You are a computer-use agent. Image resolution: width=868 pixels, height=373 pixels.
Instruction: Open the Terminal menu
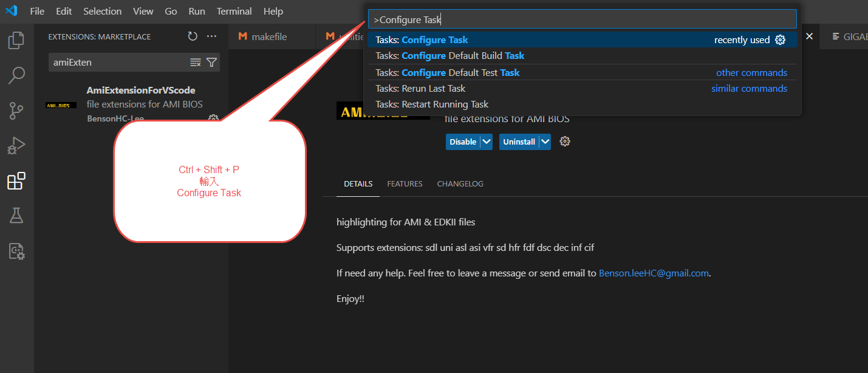(x=234, y=12)
